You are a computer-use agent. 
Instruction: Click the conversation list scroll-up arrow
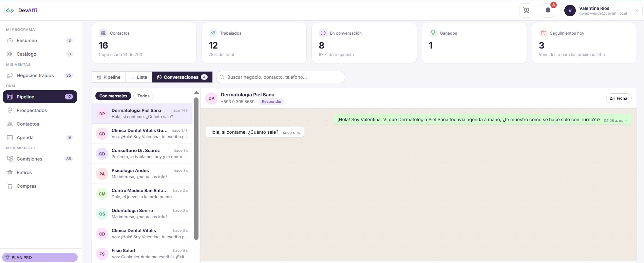click(196, 92)
